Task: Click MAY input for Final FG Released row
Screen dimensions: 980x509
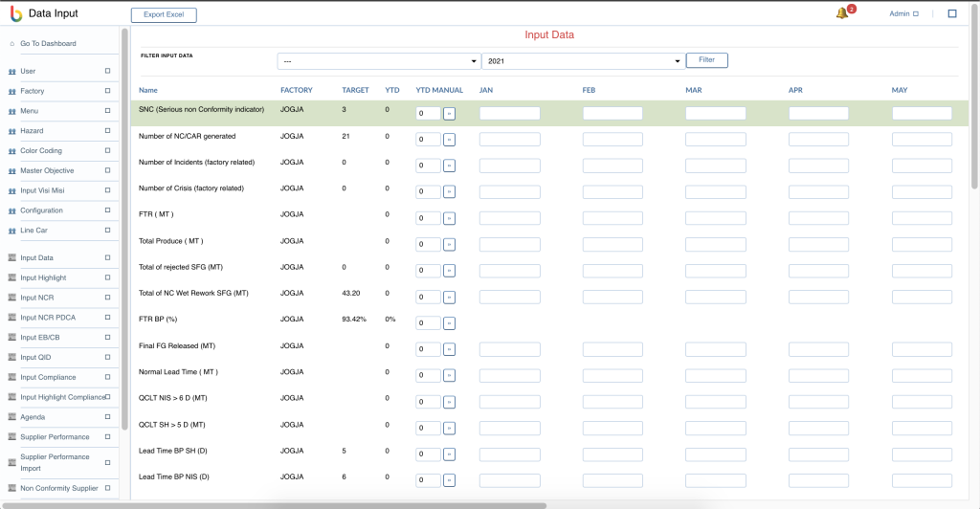Action: 922,350
